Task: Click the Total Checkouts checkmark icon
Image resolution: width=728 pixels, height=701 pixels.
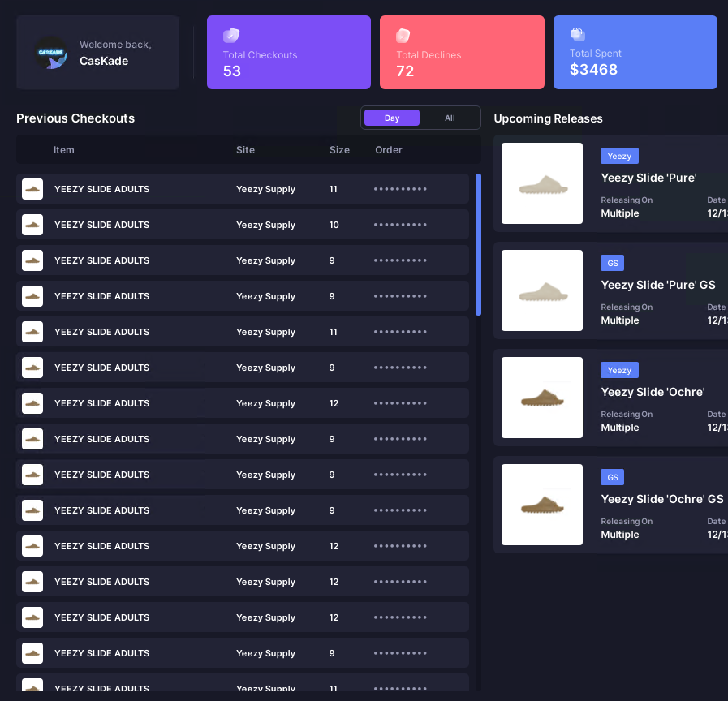Action: [231, 35]
